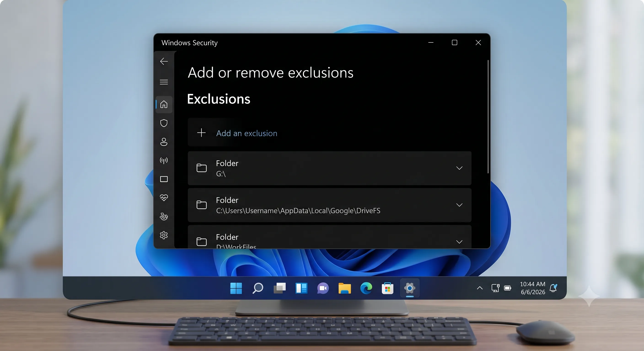Select the C:\Users\Username\AppData\Local\Google\DriveFS path
Screen dimensions: 644x351
pyautogui.click(x=298, y=211)
